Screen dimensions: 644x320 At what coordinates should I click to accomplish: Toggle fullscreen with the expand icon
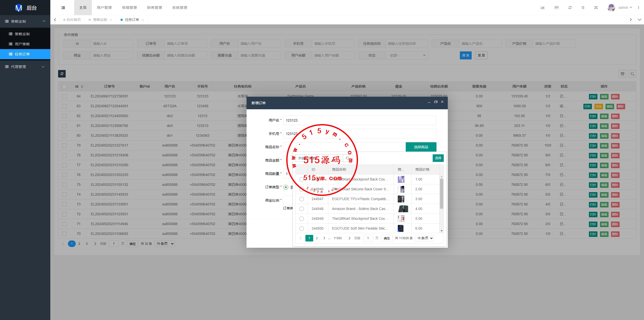click(596, 8)
